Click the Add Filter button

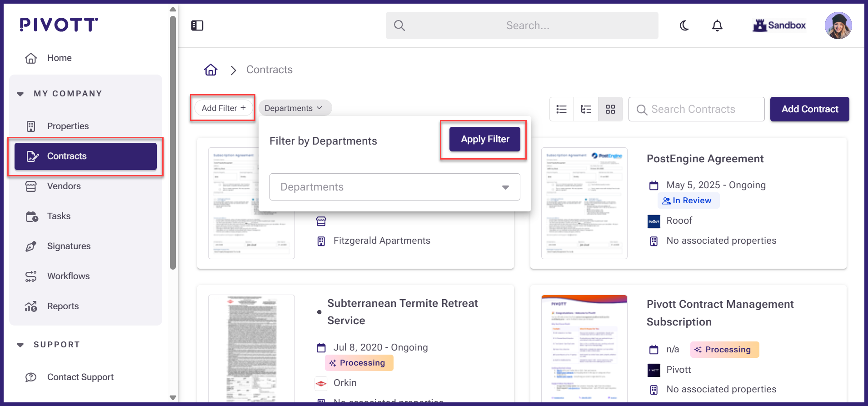pyautogui.click(x=223, y=108)
